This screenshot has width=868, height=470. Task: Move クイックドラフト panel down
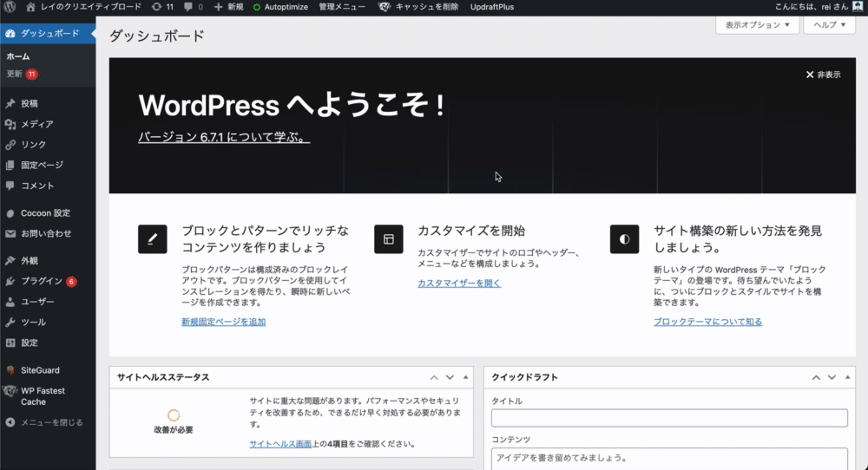[832, 377]
